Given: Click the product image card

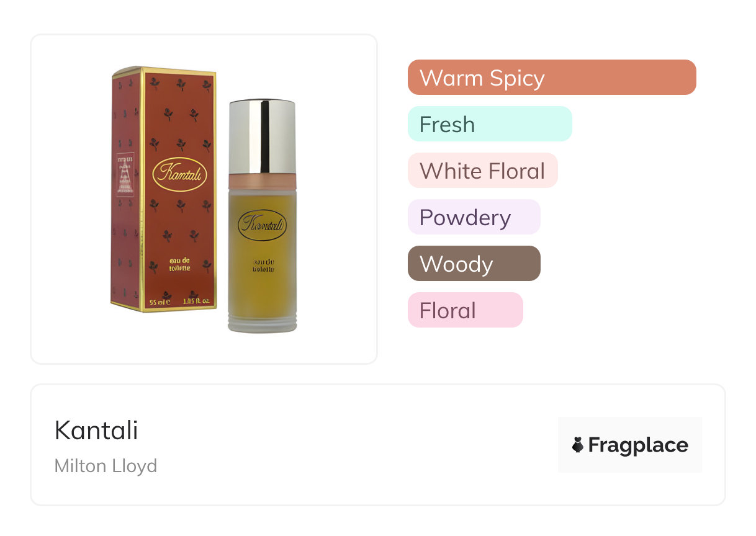Looking at the screenshot, I should pyautogui.click(x=204, y=199).
